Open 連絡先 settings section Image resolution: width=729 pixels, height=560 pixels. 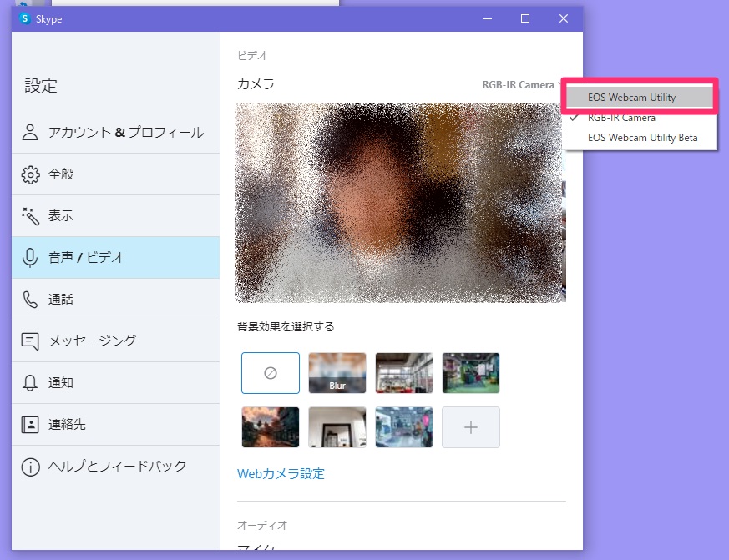coord(116,424)
